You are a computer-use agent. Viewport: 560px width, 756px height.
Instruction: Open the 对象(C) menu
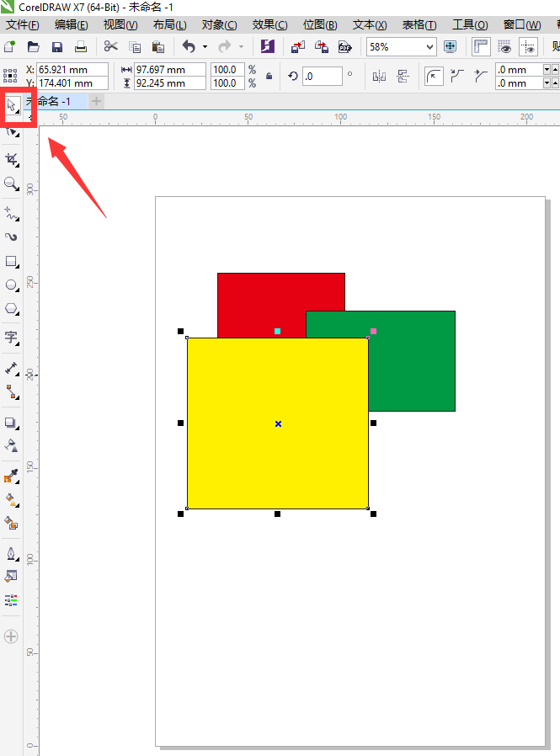(220, 25)
